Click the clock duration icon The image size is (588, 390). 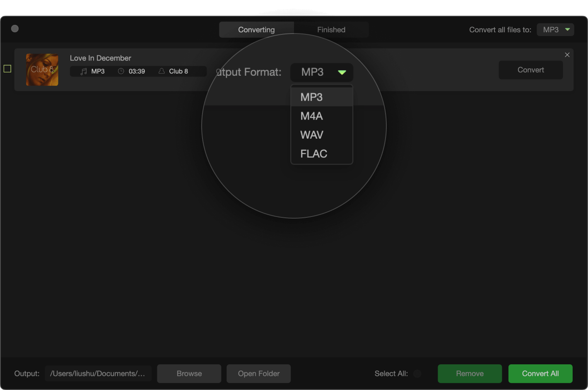tap(121, 71)
